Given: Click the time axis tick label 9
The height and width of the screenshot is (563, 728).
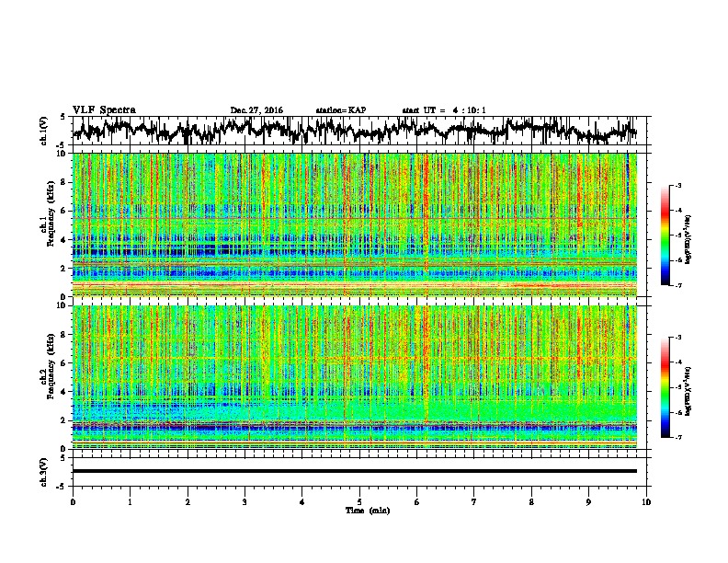Looking at the screenshot, I should click(588, 502).
